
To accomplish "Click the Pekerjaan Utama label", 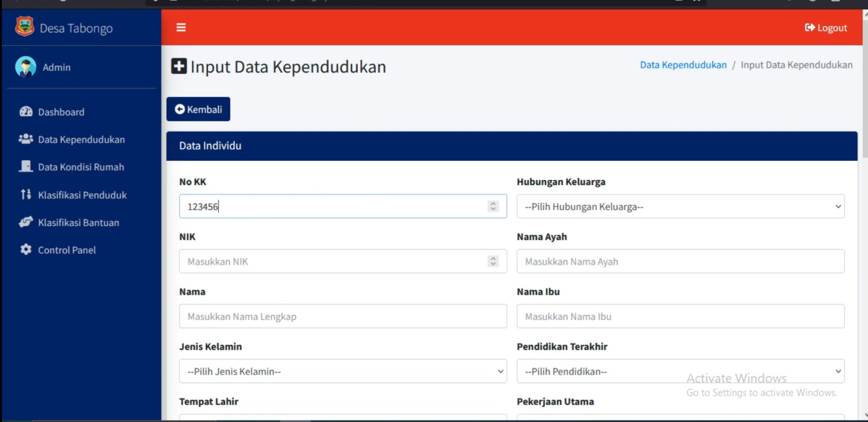I will click(555, 402).
